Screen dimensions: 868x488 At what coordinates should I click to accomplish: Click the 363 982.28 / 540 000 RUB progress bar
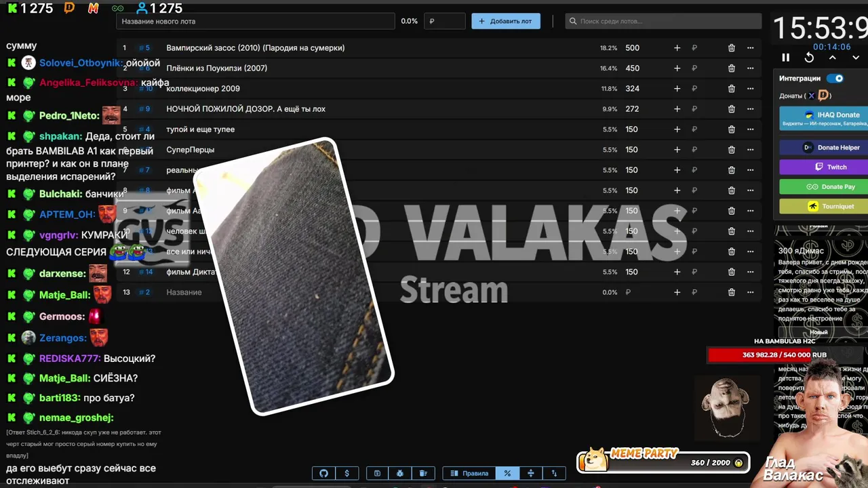pyautogui.click(x=784, y=354)
